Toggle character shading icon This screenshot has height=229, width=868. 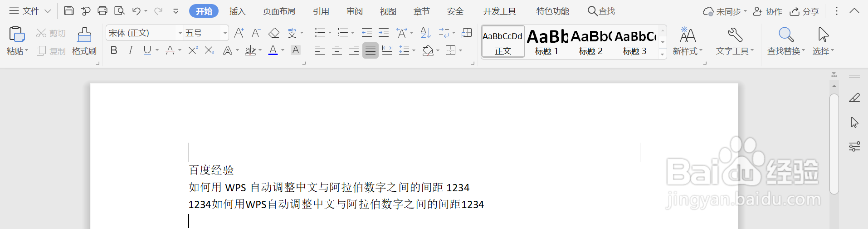pos(296,50)
